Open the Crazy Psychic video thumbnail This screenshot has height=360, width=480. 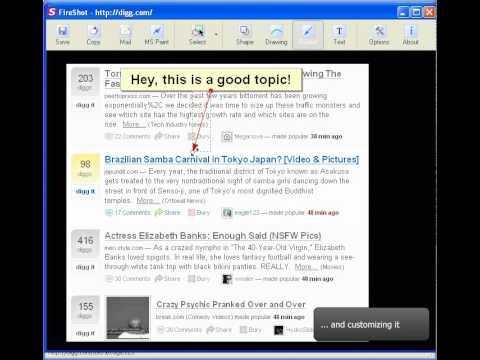[x=128, y=318]
